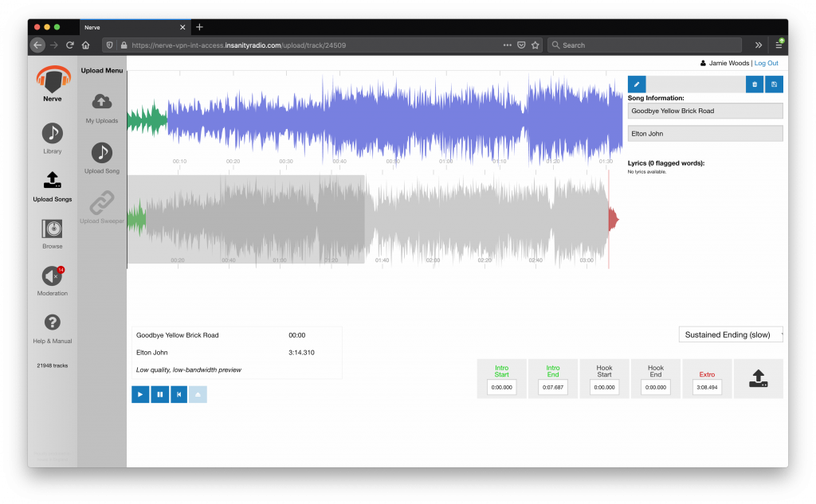Set the Hook Start marker button
Image resolution: width=816 pixels, height=504 pixels.
pos(604,371)
